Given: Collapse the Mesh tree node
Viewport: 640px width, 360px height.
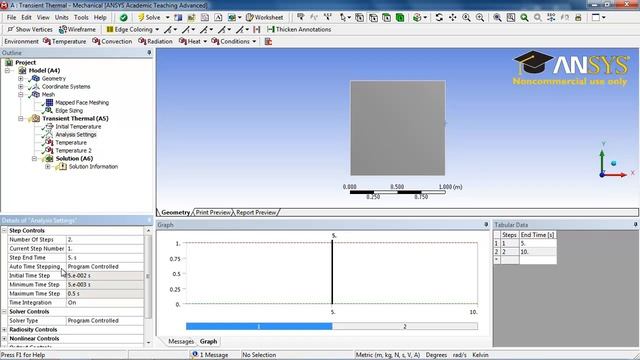Looking at the screenshot, I should pyautogui.click(x=20, y=94).
